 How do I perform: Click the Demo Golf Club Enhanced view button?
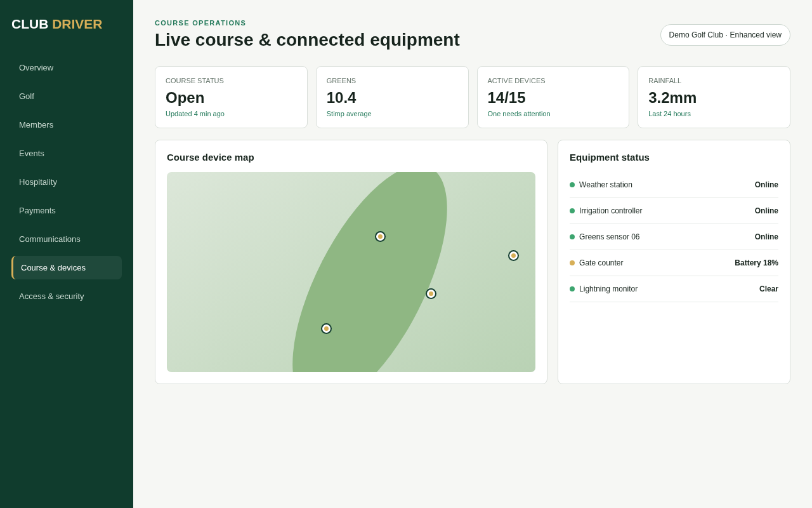pos(725,35)
